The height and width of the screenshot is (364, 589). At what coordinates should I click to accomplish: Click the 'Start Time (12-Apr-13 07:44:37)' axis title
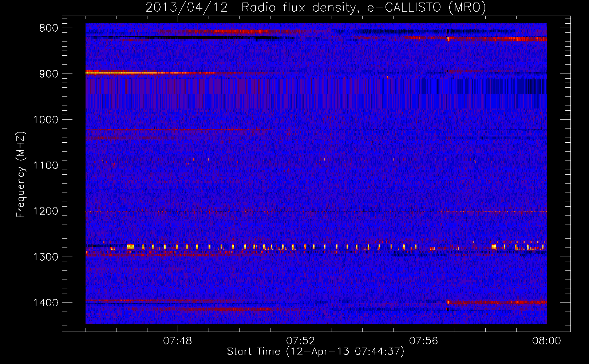point(316,352)
